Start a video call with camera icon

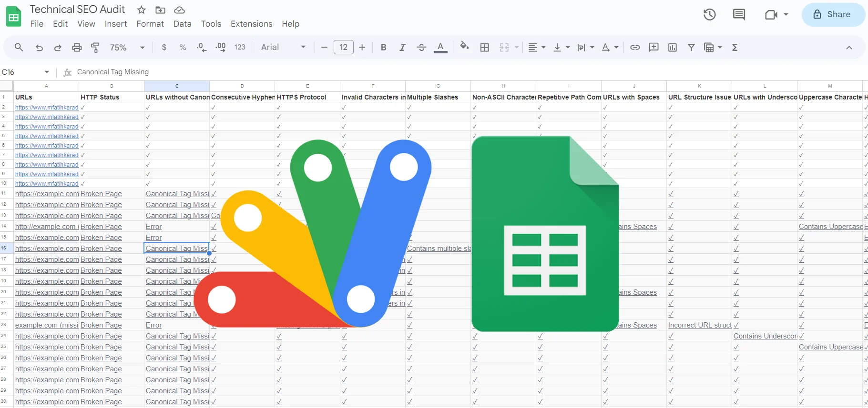click(771, 15)
